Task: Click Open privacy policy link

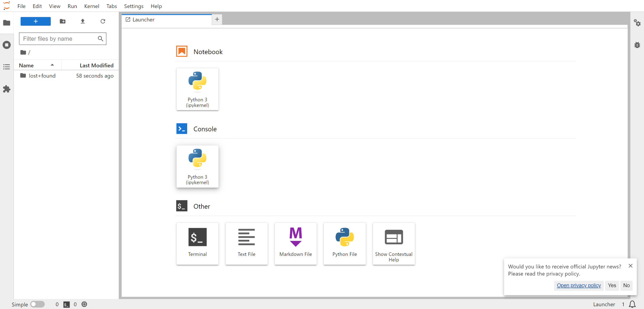Action: click(579, 285)
